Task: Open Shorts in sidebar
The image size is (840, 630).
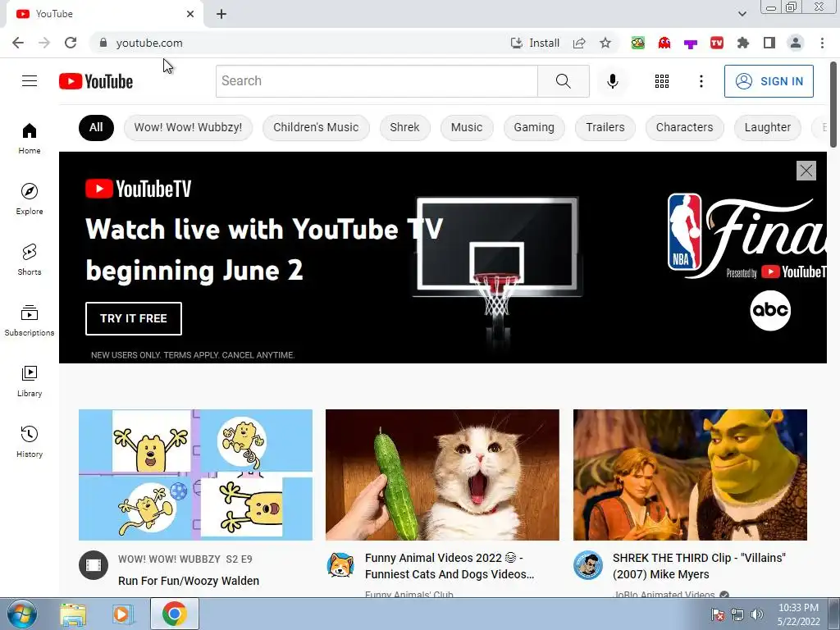Action: point(30,259)
